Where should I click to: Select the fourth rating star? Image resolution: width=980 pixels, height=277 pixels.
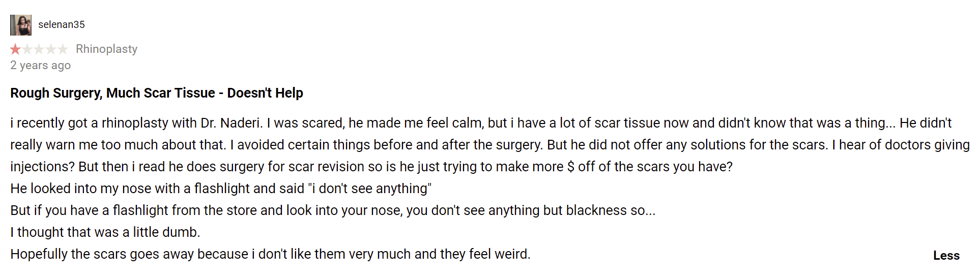50,49
